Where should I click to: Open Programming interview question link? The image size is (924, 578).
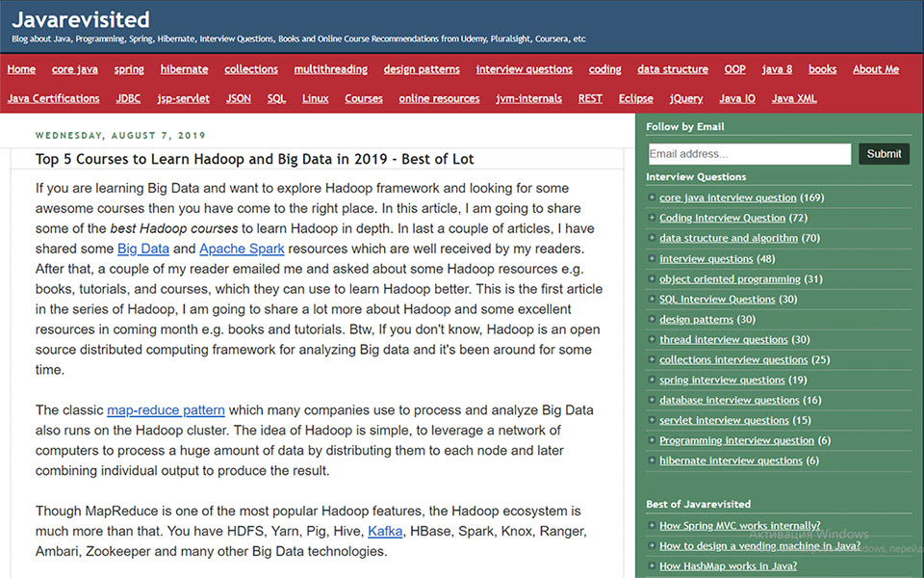point(736,440)
